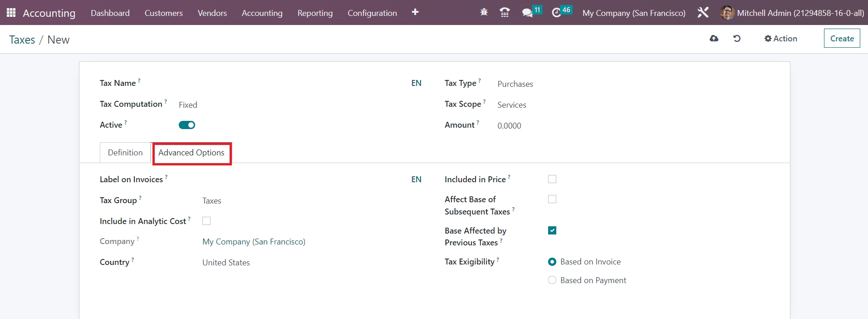The width and height of the screenshot is (868, 319).
Task: Enable the Included in Price checkbox
Action: [552, 179]
